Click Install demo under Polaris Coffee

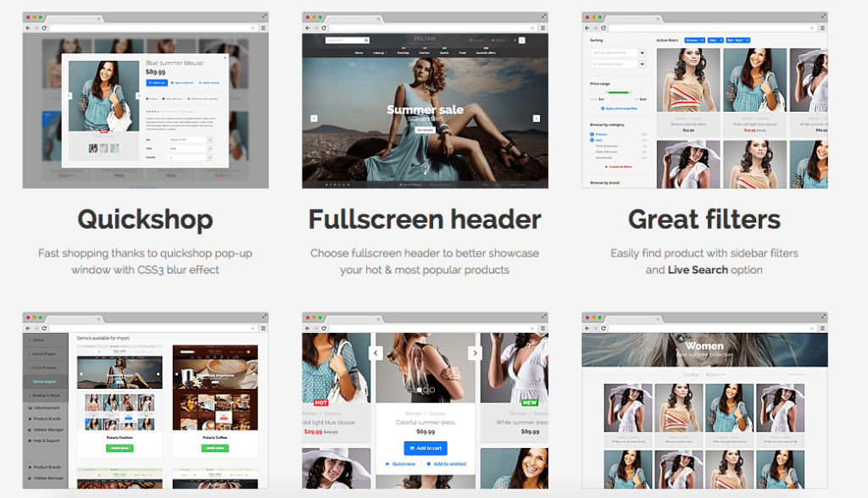(214, 448)
